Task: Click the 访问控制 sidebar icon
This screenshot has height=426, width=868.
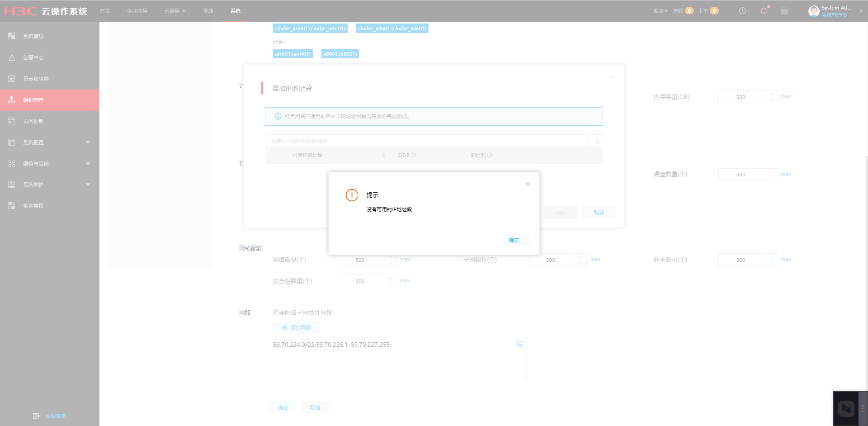Action: point(12,121)
